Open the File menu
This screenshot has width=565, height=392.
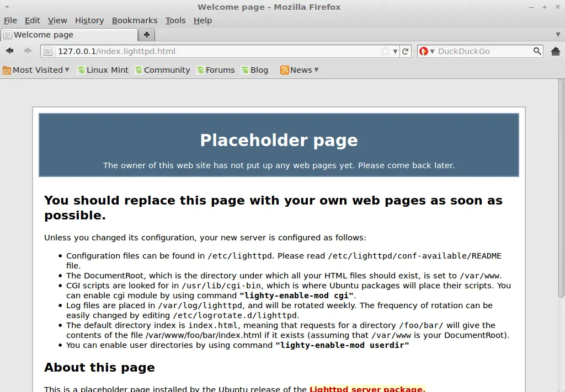click(x=10, y=20)
